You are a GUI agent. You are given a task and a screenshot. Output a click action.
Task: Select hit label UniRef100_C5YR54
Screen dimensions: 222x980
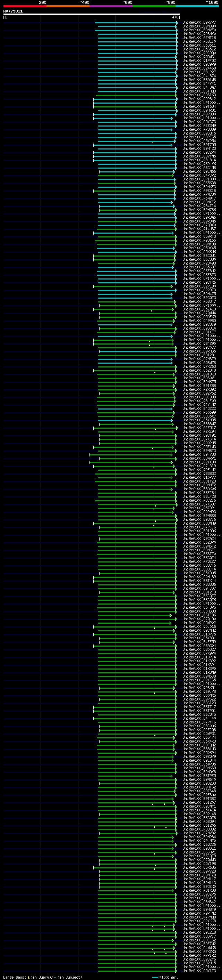(199, 141)
